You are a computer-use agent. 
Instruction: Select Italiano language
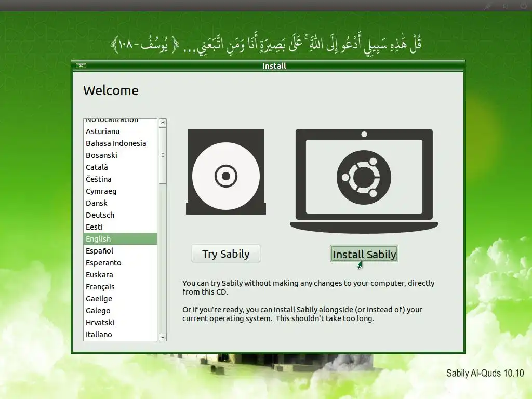coord(120,335)
